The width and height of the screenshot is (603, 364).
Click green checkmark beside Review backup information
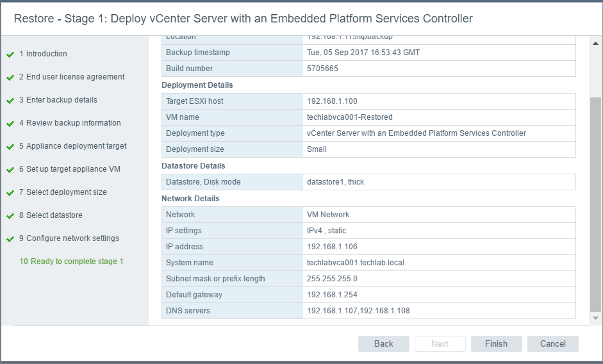point(10,124)
